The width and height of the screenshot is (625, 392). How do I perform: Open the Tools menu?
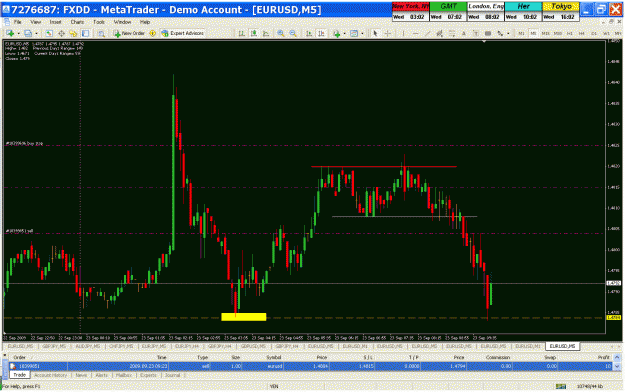[x=99, y=22]
